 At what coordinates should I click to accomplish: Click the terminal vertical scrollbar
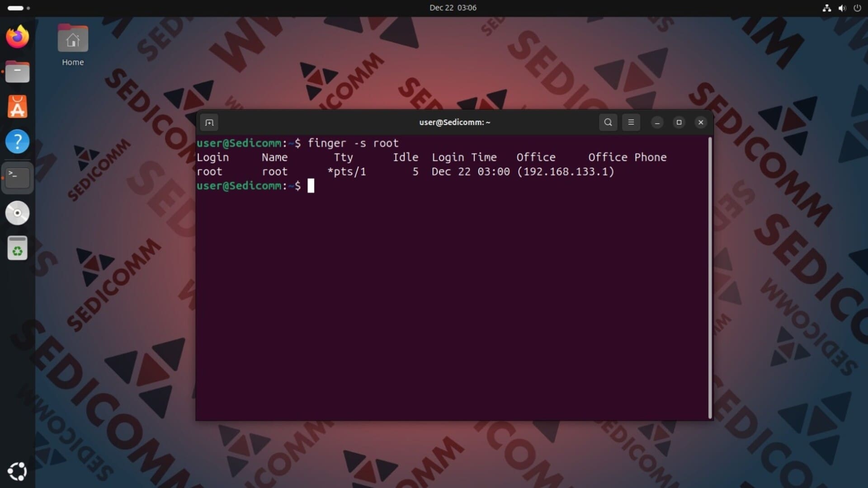710,278
